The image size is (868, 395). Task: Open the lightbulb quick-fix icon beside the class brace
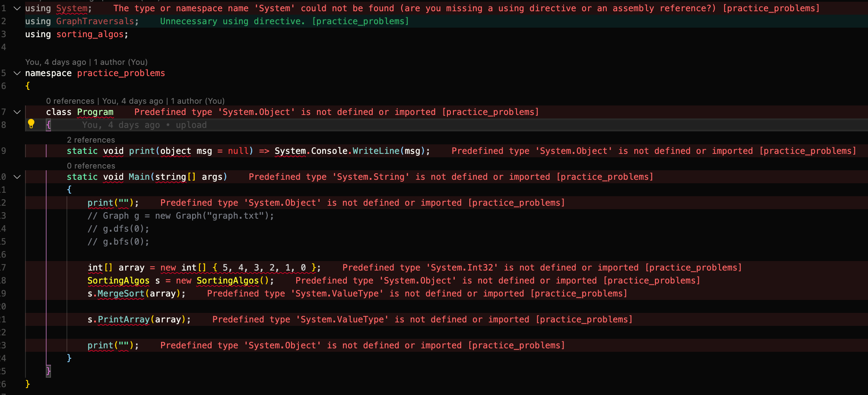point(31,124)
